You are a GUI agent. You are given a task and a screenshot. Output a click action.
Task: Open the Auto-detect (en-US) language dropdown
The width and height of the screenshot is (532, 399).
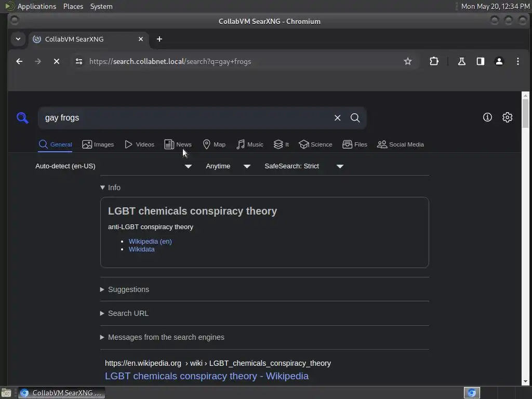point(114,166)
